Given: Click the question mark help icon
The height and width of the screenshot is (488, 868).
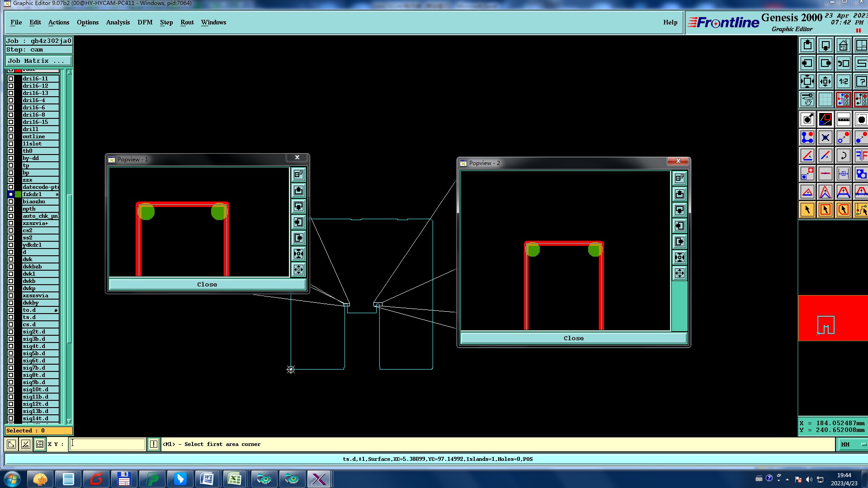Looking at the screenshot, I should click(x=861, y=82).
